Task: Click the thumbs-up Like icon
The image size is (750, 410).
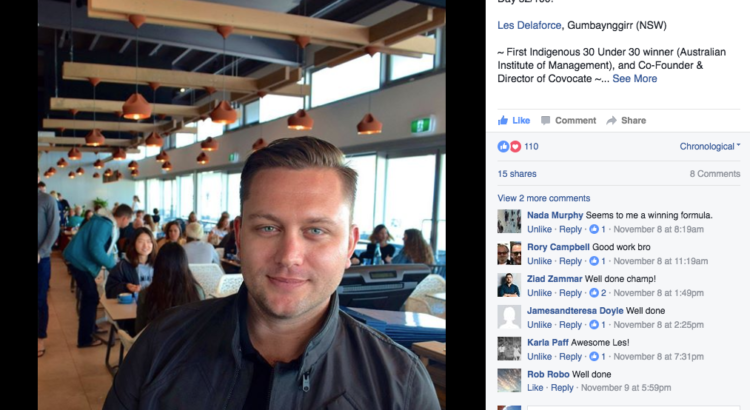Action: coord(503,121)
